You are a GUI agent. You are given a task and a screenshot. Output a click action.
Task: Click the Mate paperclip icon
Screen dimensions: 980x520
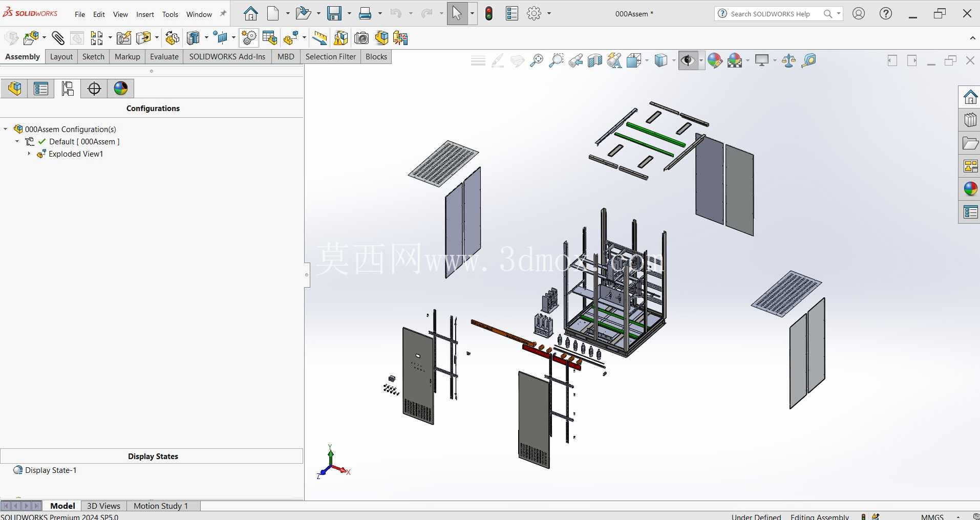pos(58,38)
